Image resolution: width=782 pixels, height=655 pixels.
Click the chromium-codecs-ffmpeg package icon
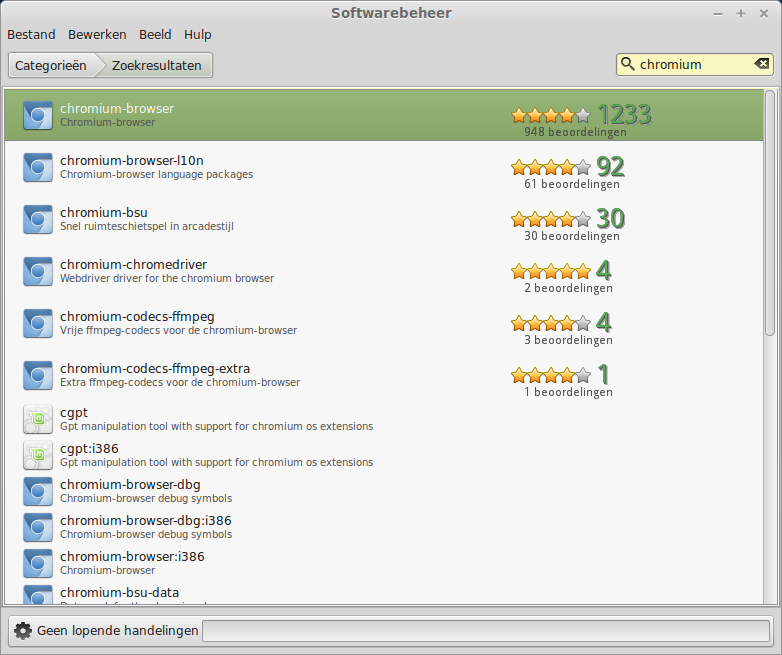click(38, 323)
